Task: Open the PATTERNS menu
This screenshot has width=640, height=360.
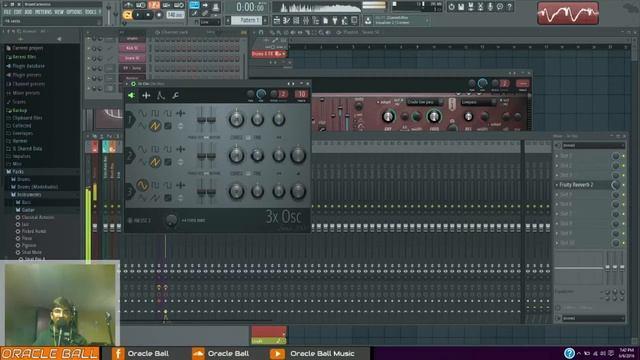Action: (x=43, y=12)
